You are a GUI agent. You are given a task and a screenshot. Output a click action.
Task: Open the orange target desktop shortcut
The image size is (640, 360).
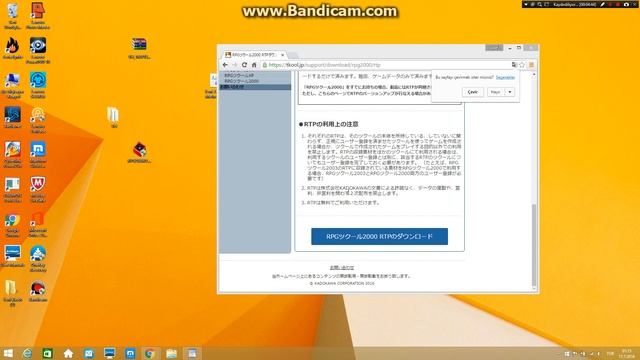click(x=38, y=119)
